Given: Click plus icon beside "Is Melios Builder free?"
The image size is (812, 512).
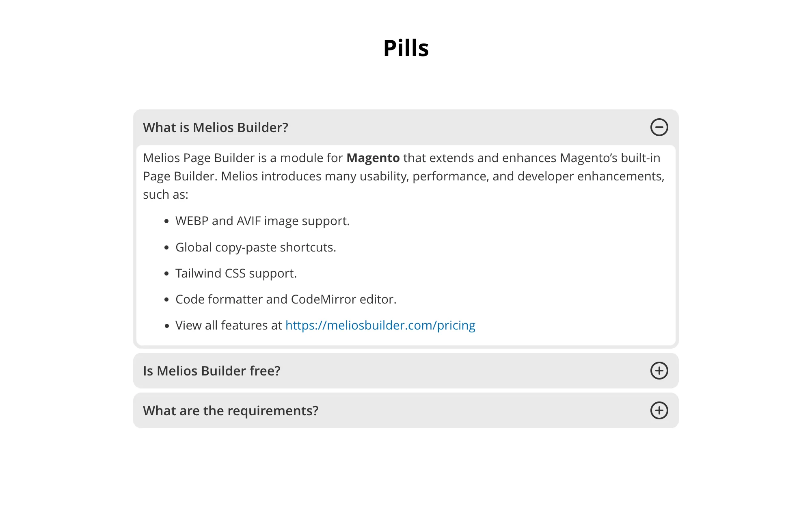Looking at the screenshot, I should pyautogui.click(x=659, y=371).
